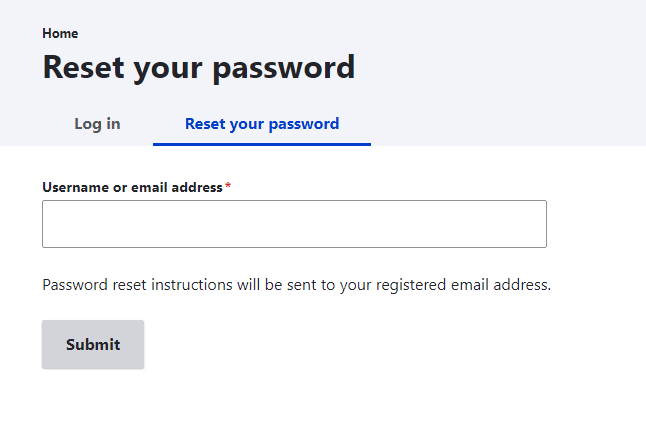The image size is (646, 429).
Task: Click the gray Submit button below the instructions
Action: (x=93, y=344)
